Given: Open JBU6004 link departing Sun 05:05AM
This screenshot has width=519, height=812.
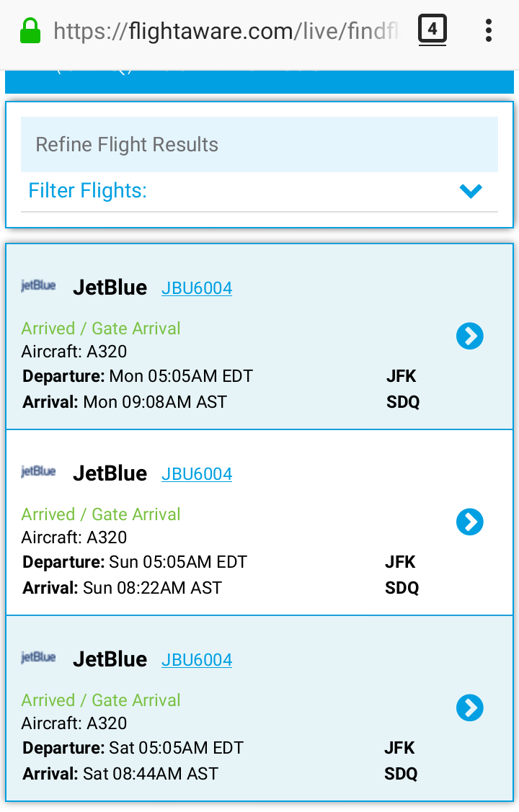Looking at the screenshot, I should click(197, 474).
